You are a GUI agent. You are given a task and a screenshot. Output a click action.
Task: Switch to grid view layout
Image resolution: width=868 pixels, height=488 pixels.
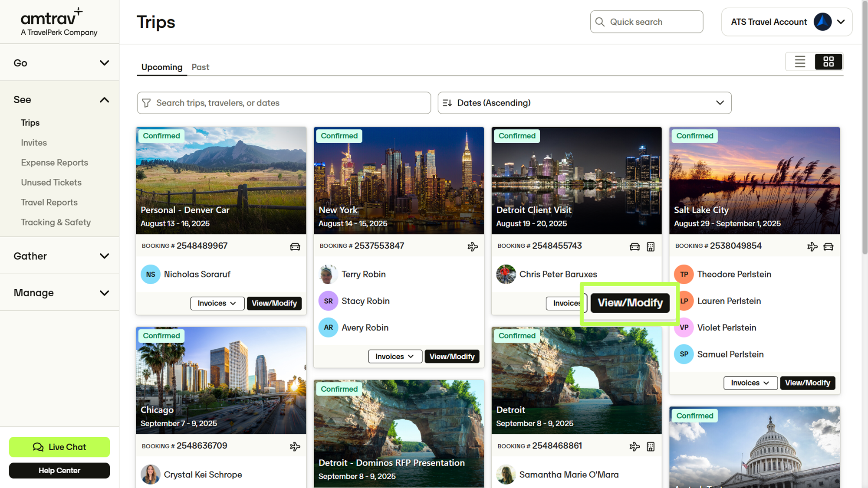tap(829, 62)
